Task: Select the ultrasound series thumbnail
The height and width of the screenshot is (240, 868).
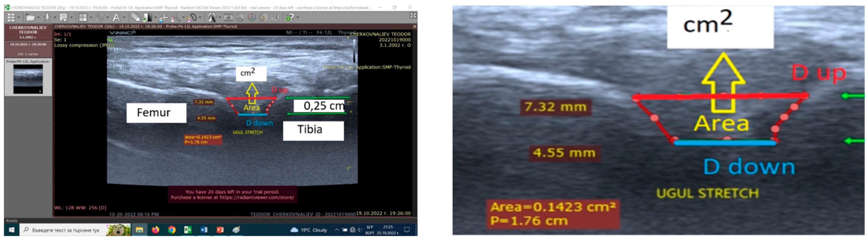Action: tap(28, 79)
